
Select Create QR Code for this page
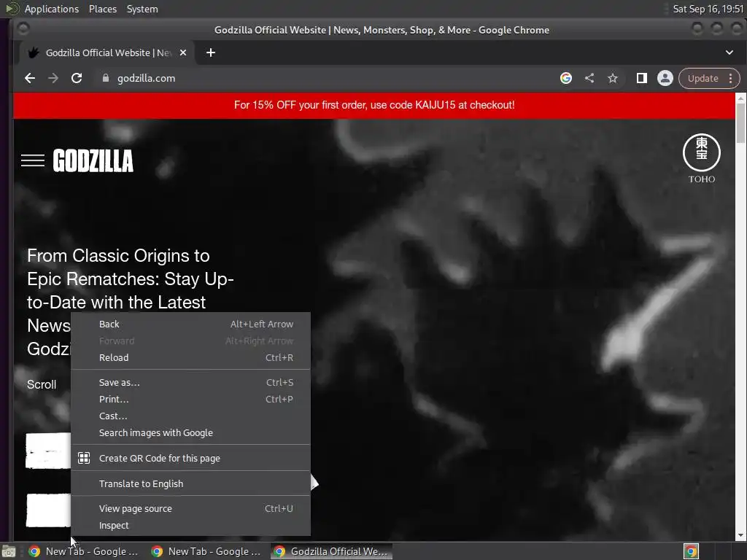(190, 458)
